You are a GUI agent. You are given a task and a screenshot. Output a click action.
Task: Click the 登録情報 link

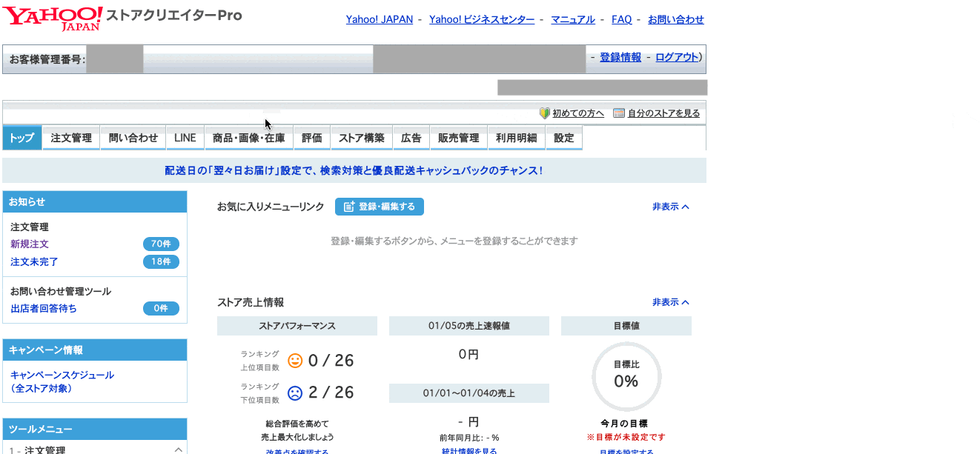click(x=620, y=57)
